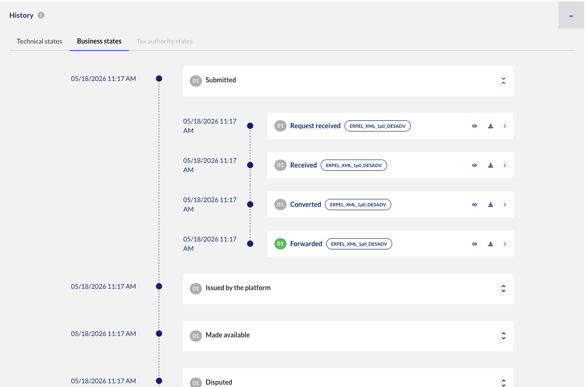Viewport: 588px width, 387px height.
Task: Click the timeline dot for Made available
Action: point(159,334)
